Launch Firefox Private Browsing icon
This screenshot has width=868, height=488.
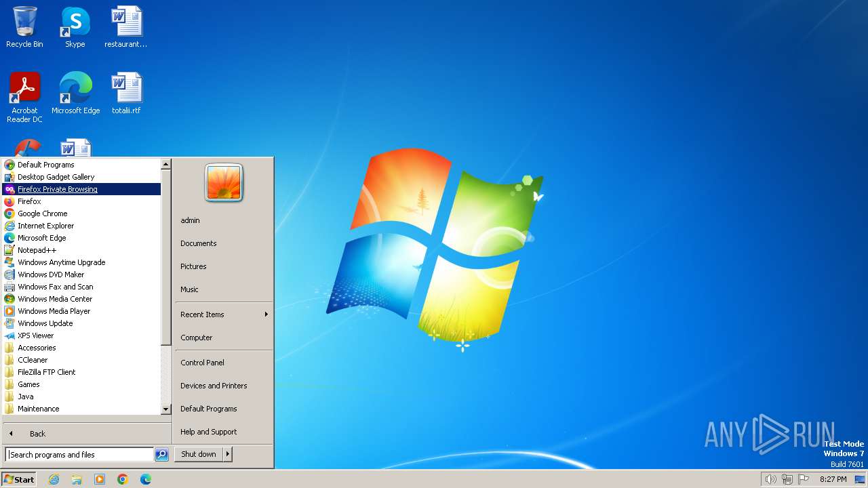(x=9, y=189)
